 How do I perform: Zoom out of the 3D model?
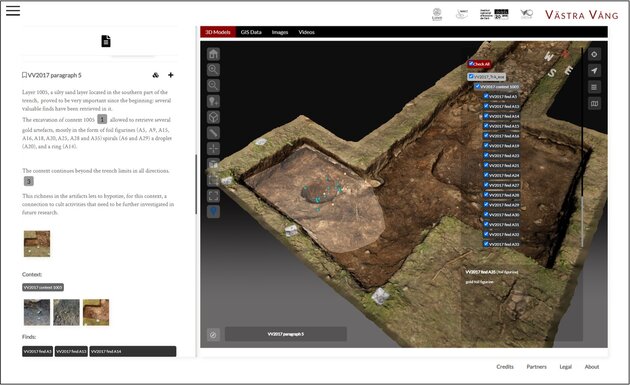tap(213, 85)
